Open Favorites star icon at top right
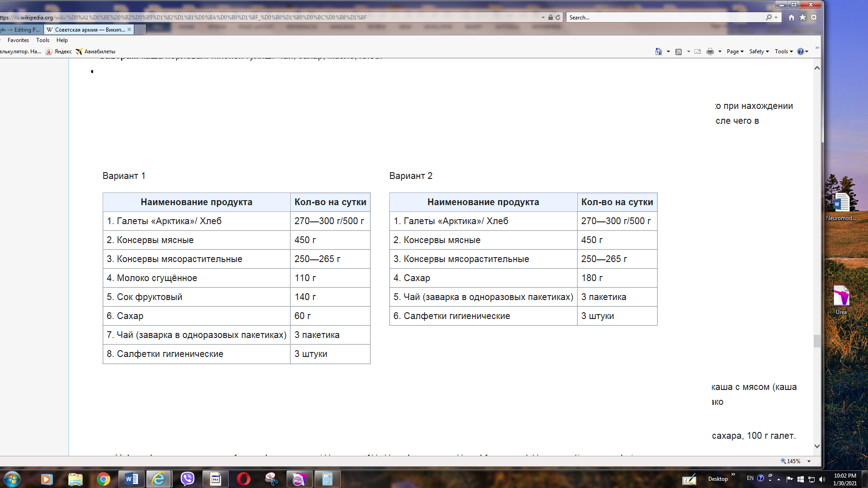The height and width of the screenshot is (488, 868). (802, 17)
